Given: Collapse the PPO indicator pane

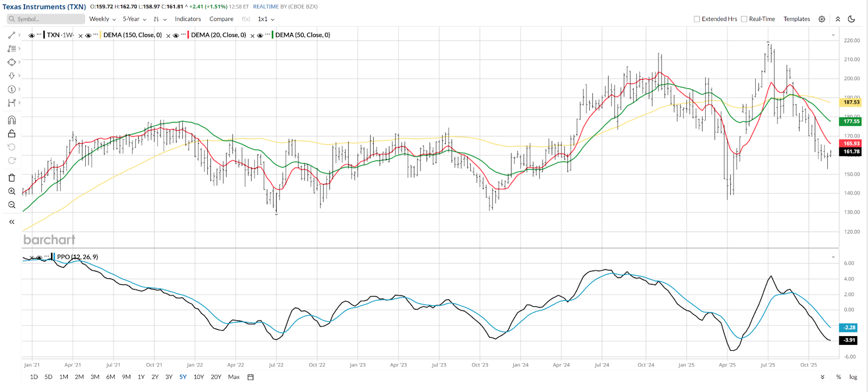Looking at the screenshot, I should (x=833, y=257).
